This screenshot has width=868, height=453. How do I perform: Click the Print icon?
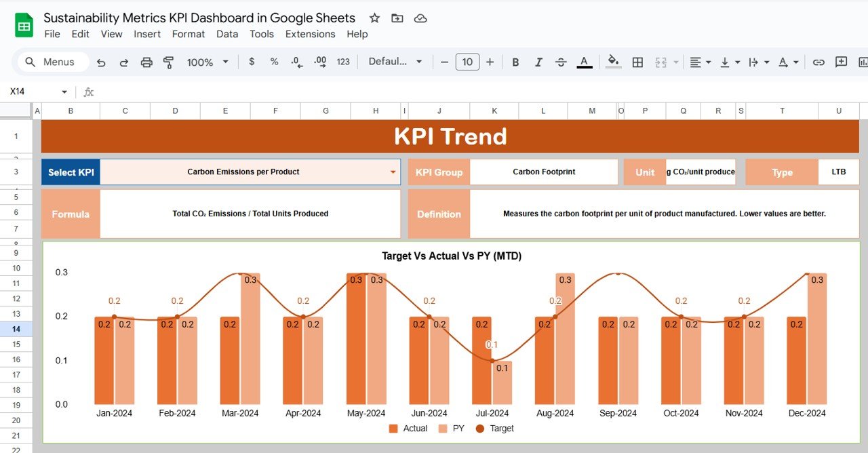146,62
